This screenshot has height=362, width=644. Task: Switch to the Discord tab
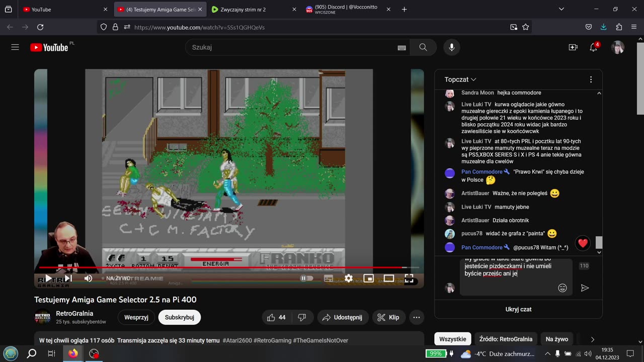tap(348, 9)
